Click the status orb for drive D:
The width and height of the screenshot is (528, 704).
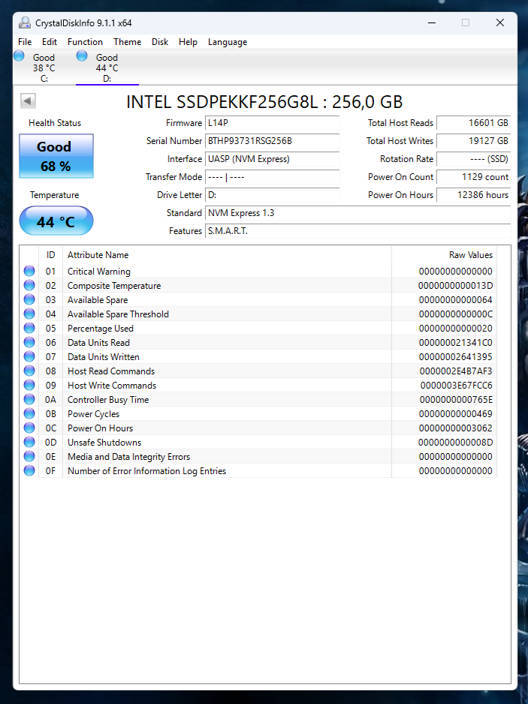coord(82,56)
